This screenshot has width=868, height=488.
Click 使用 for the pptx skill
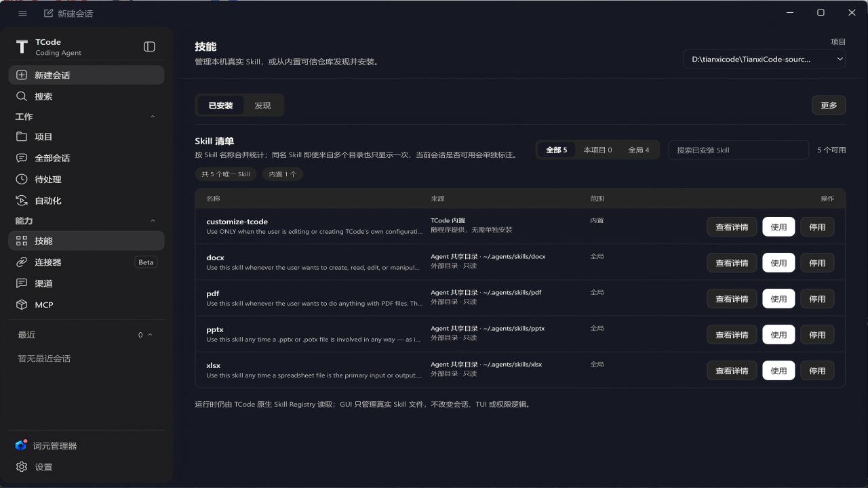pyautogui.click(x=778, y=335)
